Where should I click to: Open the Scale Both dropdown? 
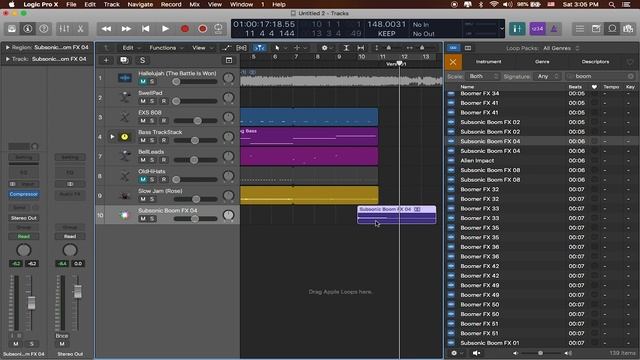(x=483, y=76)
